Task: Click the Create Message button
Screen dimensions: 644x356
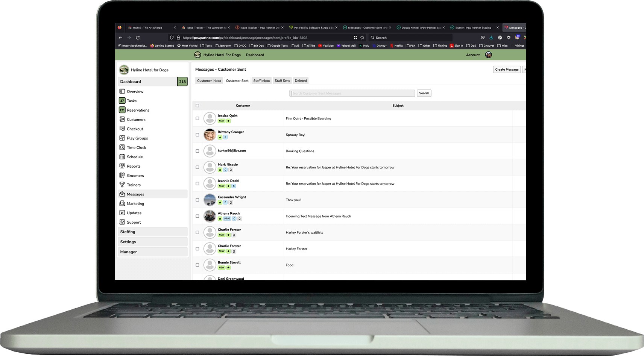Action: (506, 70)
